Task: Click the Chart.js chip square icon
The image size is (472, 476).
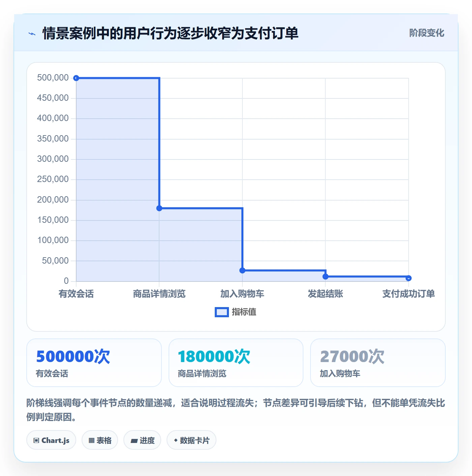Action: click(x=36, y=441)
